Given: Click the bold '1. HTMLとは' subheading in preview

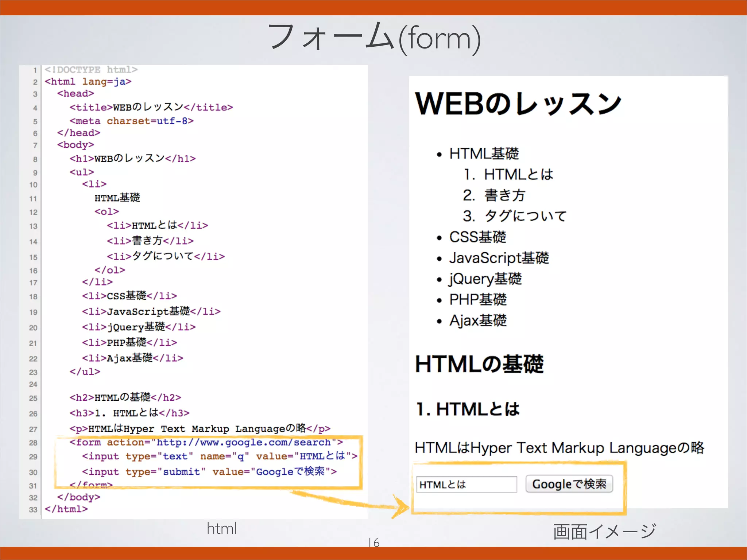Looking at the screenshot, I should pos(468,409).
